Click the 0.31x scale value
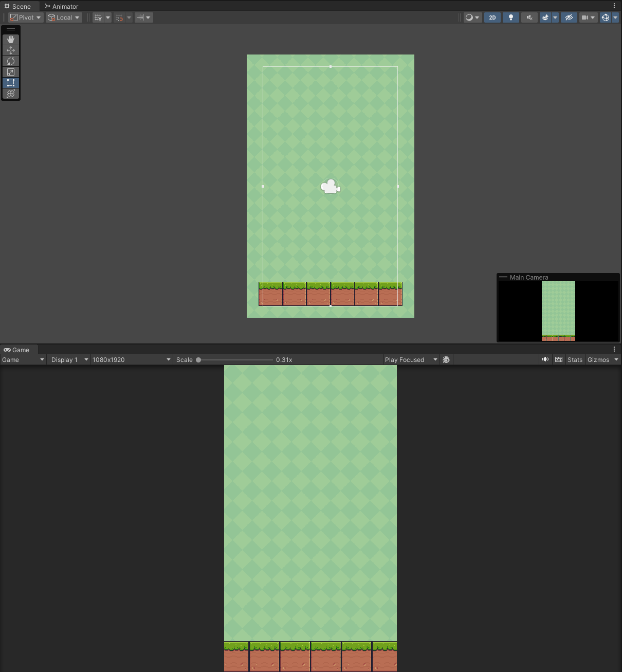The height and width of the screenshot is (672, 622). coord(284,360)
